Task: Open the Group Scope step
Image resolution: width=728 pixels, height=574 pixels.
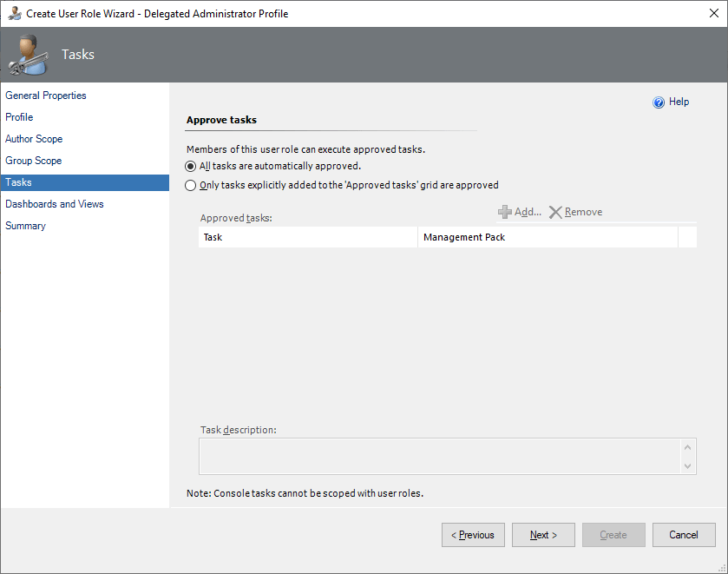Action: pyautogui.click(x=33, y=161)
